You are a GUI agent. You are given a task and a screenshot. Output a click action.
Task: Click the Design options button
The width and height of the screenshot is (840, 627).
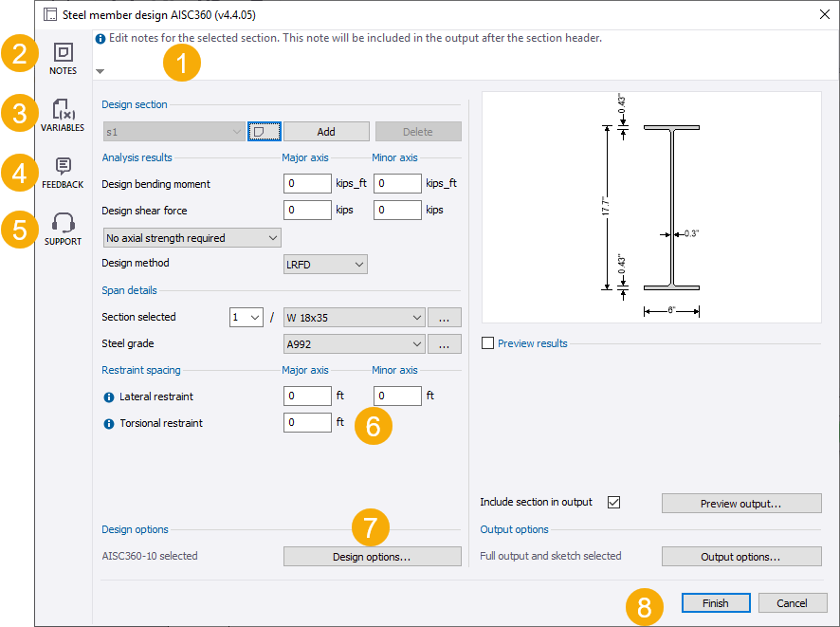(372, 557)
